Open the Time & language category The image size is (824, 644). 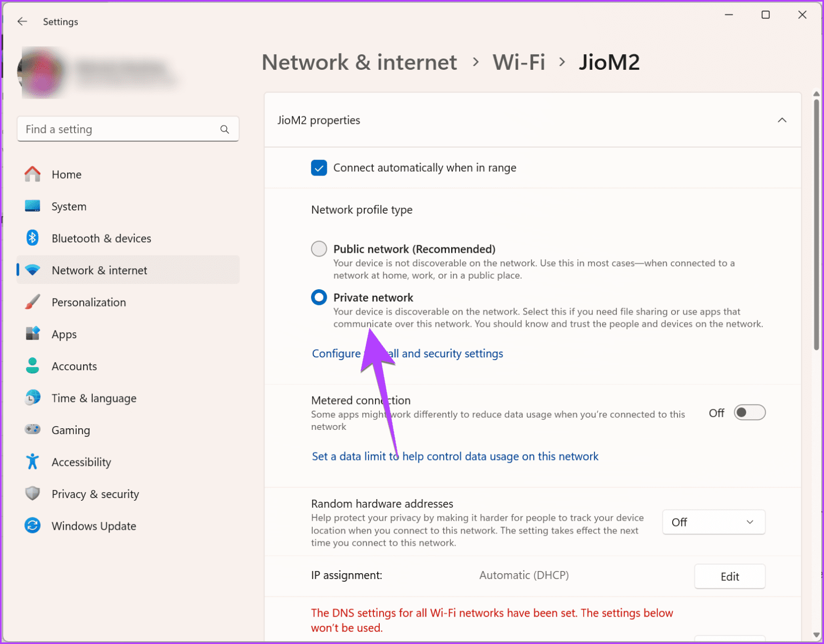pyautogui.click(x=94, y=398)
